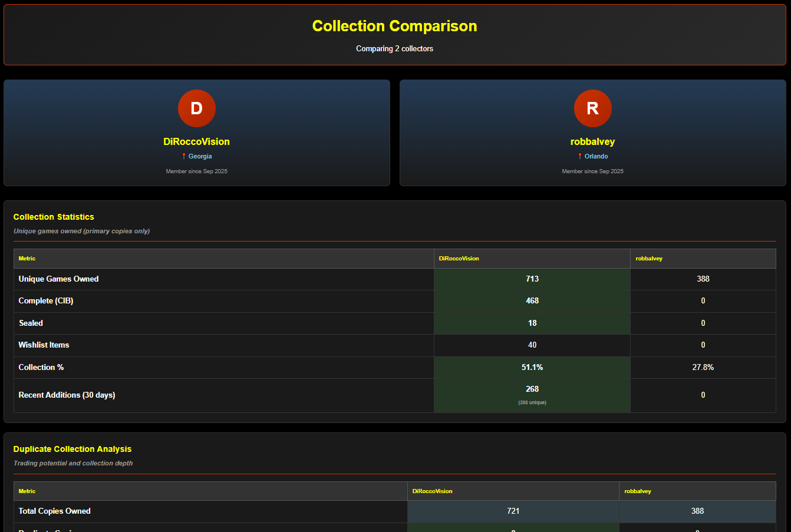The width and height of the screenshot is (791, 532).
Task: Click the Metric header in the Collection Statistics table
Action: (x=27, y=259)
